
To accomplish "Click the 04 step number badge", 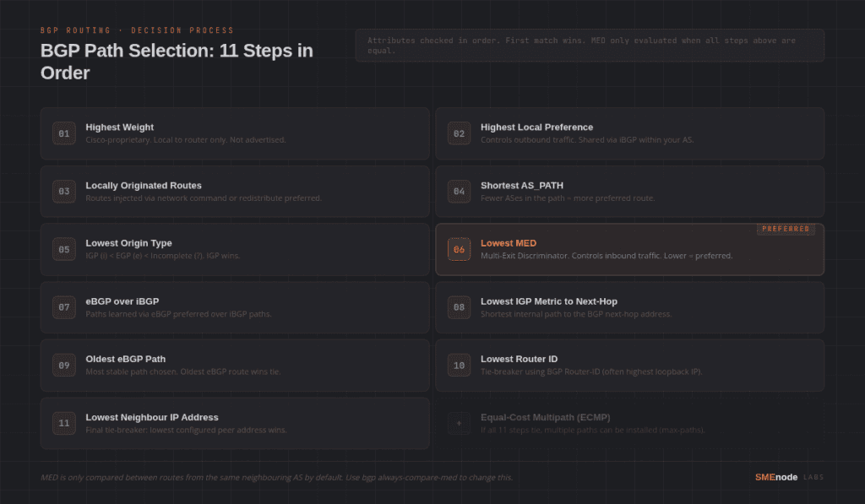I will (459, 192).
